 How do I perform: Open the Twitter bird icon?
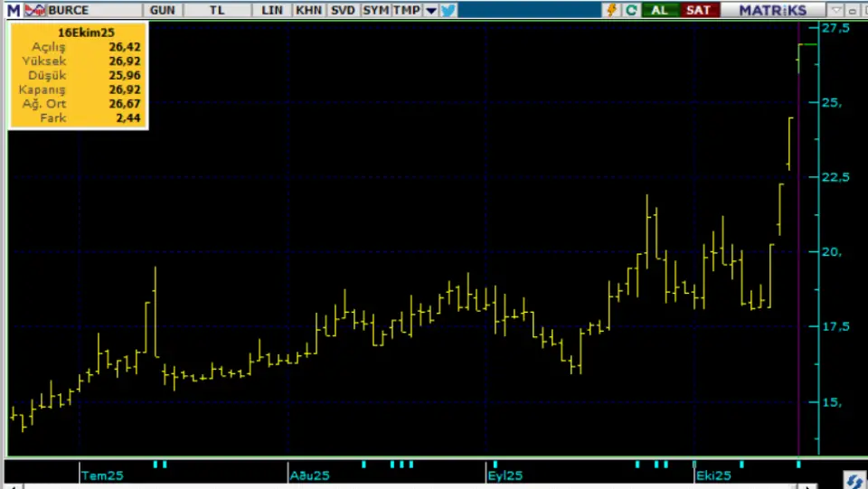click(x=448, y=10)
